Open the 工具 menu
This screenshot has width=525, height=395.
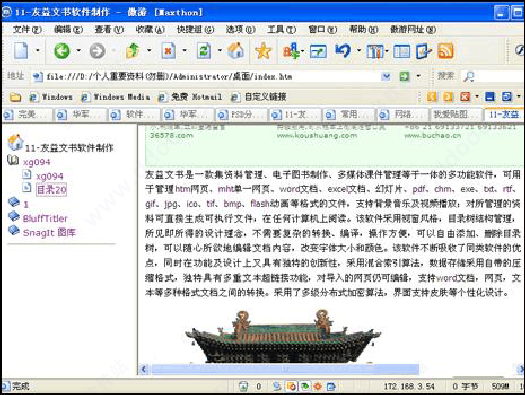pyautogui.click(x=281, y=29)
